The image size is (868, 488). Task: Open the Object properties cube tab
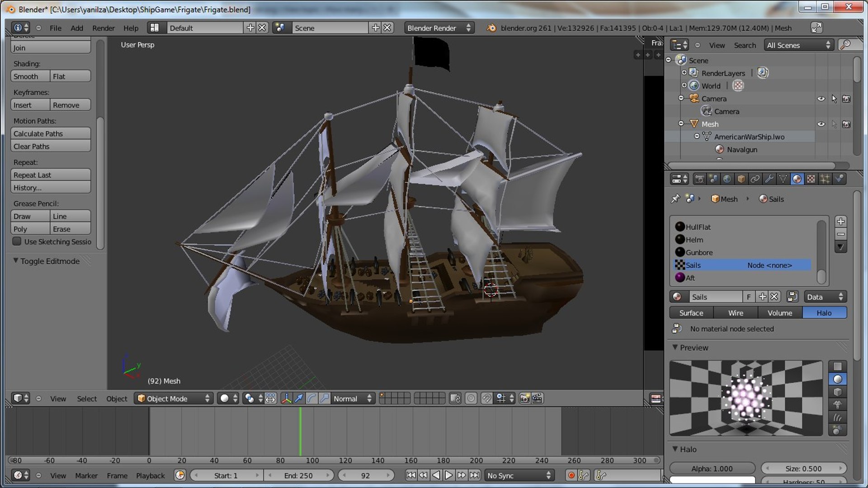(741, 179)
